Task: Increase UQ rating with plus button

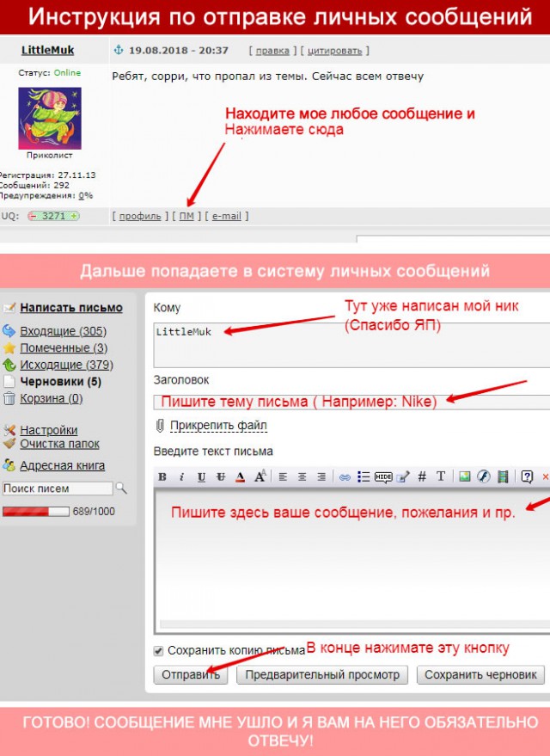Action: pos(74,216)
